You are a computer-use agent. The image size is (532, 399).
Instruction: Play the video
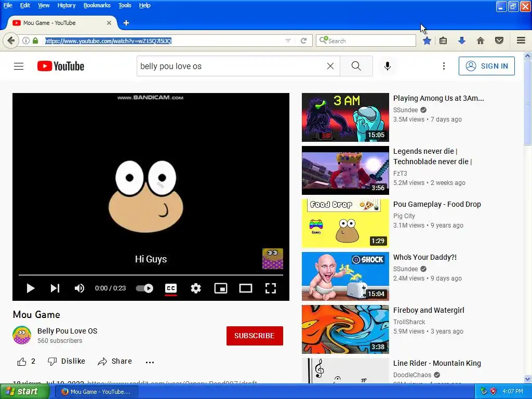click(x=31, y=288)
